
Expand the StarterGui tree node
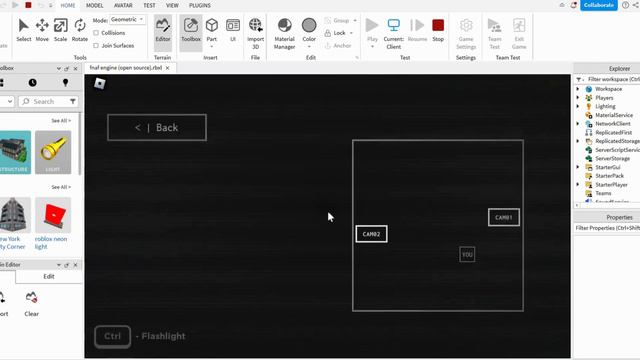[578, 167]
